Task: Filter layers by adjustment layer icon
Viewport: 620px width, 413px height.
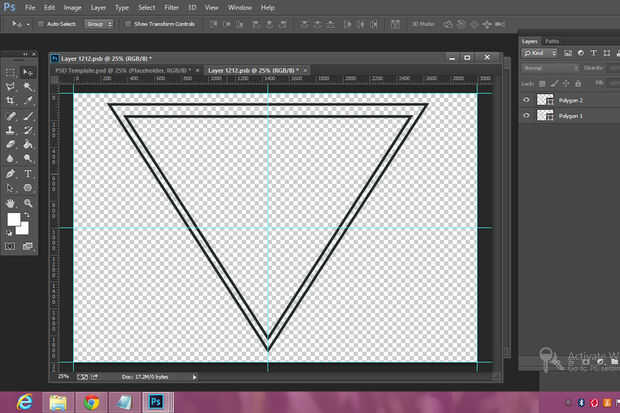Action: [580, 53]
